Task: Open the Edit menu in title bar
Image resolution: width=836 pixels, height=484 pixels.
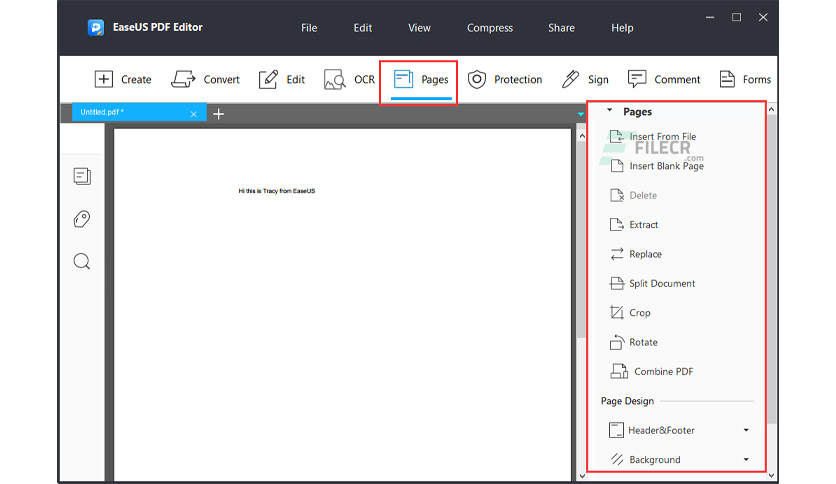Action: [363, 28]
